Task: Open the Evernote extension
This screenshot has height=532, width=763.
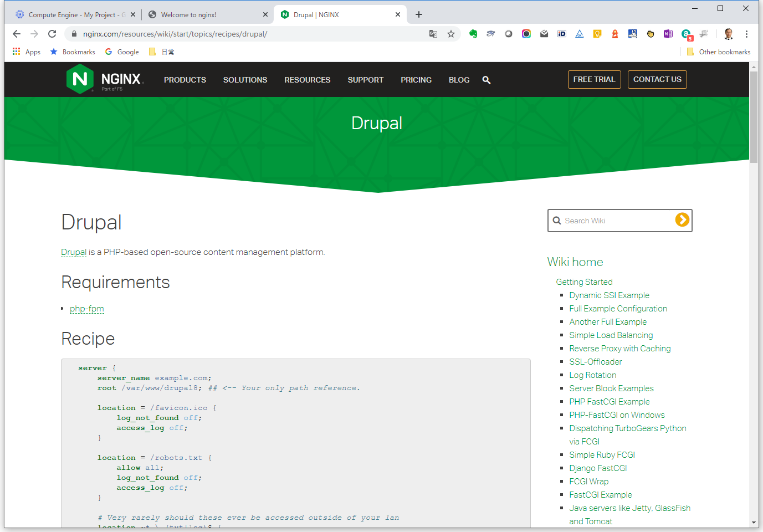Action: [x=473, y=34]
